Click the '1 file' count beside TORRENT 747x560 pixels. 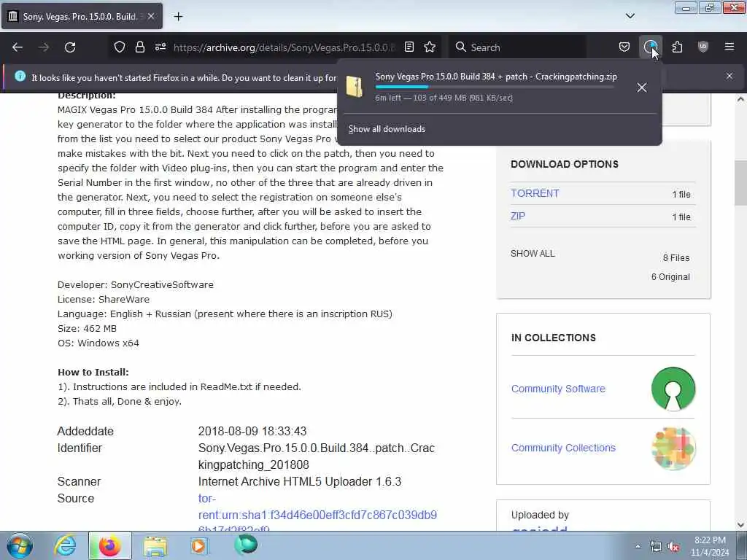[x=681, y=194]
